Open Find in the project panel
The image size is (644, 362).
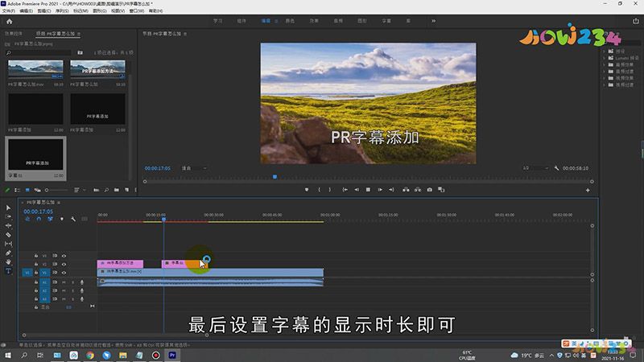click(x=106, y=190)
